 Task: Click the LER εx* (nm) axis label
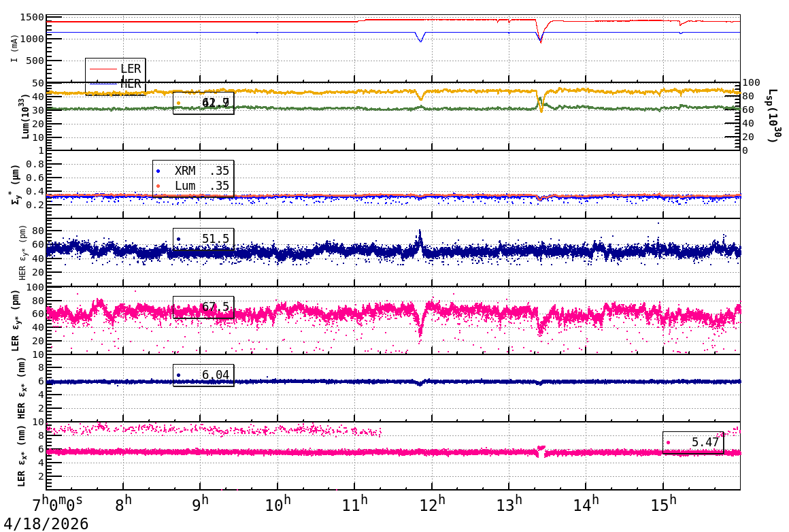click(x=22, y=455)
